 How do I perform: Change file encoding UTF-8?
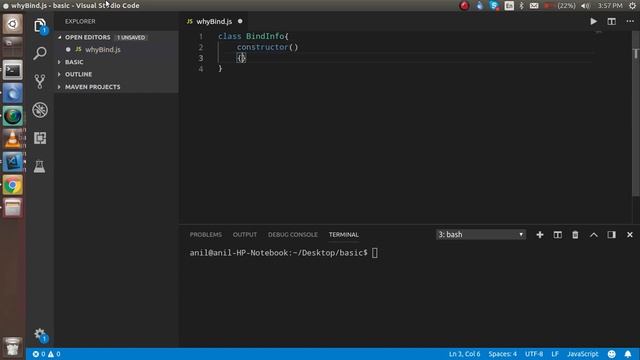click(x=534, y=354)
